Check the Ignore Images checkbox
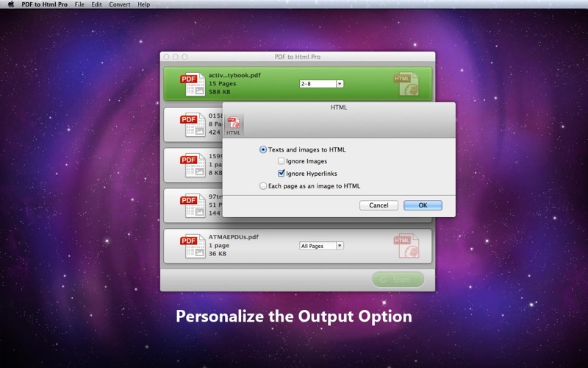 click(x=281, y=161)
